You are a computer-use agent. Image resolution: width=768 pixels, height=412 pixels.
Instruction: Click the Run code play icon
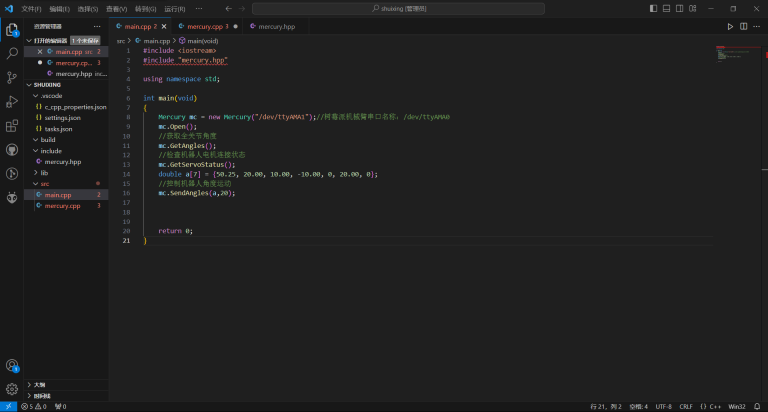[731, 26]
